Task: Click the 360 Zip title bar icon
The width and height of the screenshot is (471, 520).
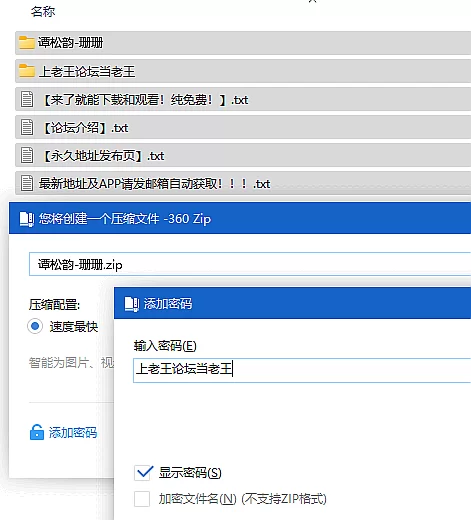Action: click(x=27, y=219)
